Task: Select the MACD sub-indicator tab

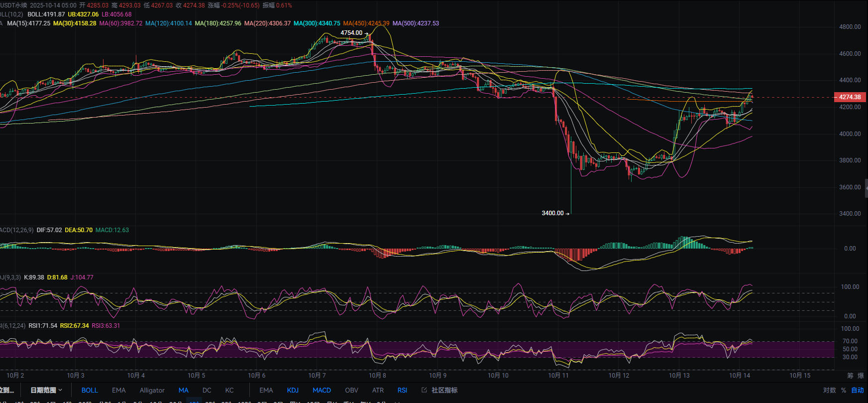Action: coord(322,390)
